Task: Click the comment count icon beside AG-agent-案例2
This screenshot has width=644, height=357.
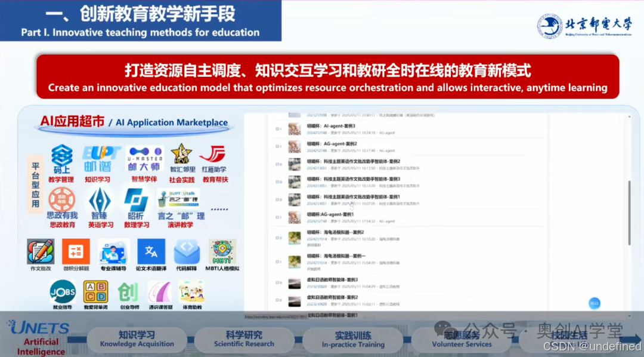Action: (278, 146)
